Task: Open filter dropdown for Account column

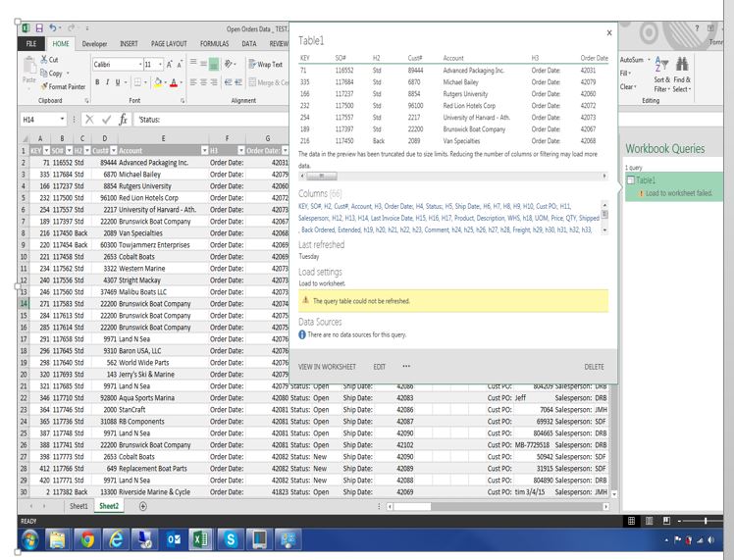Action: [204, 151]
